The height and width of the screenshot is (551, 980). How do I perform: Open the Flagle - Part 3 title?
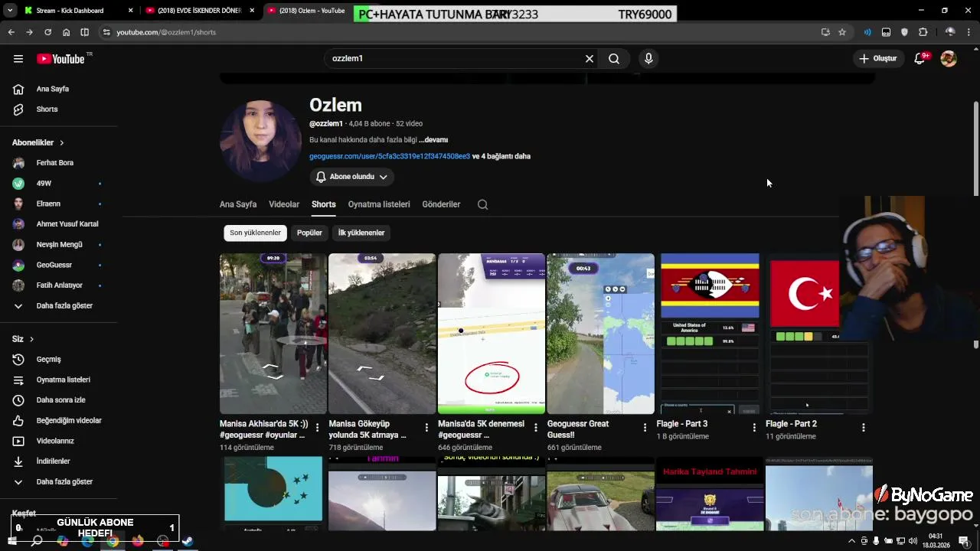pos(682,424)
